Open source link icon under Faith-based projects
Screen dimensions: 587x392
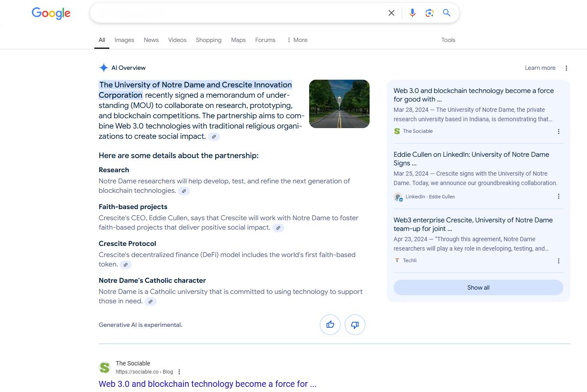click(278, 228)
